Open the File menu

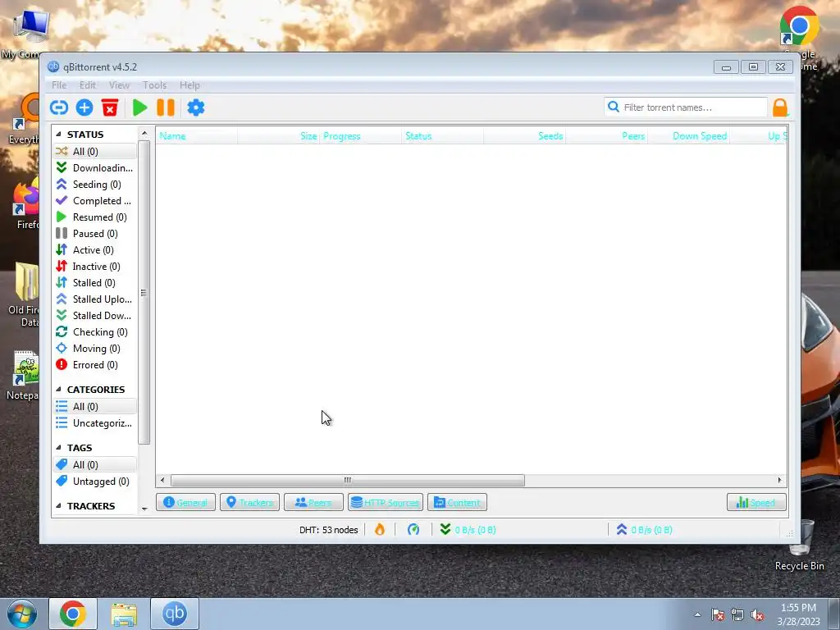[x=59, y=85]
